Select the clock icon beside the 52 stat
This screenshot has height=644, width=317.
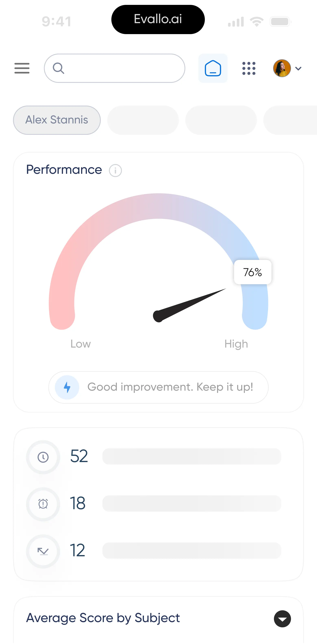[x=43, y=457]
